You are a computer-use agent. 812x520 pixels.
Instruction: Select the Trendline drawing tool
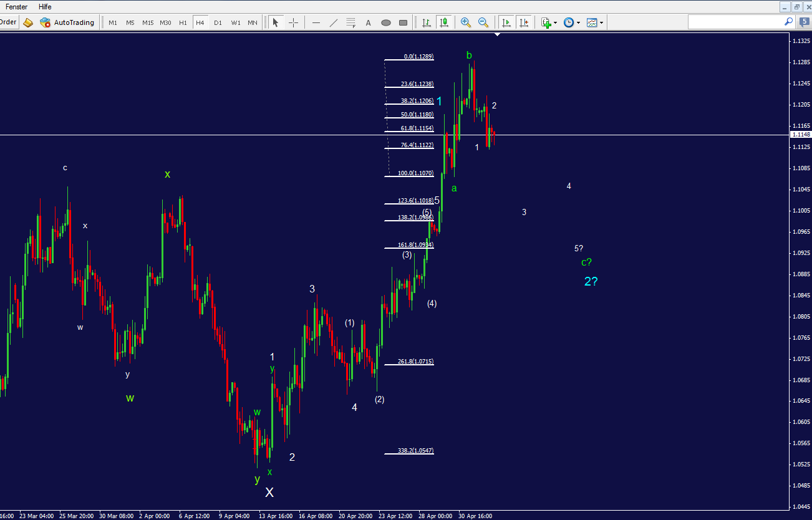334,22
